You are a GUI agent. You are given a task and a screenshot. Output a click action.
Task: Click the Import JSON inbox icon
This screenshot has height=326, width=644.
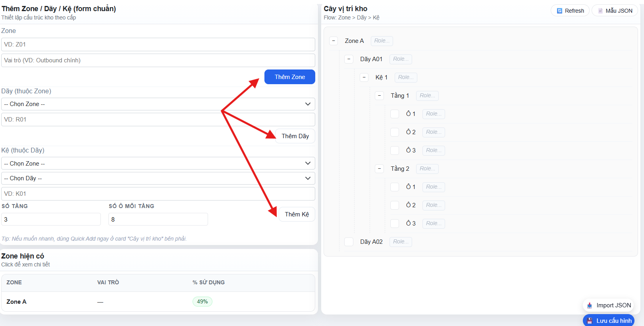(590, 305)
